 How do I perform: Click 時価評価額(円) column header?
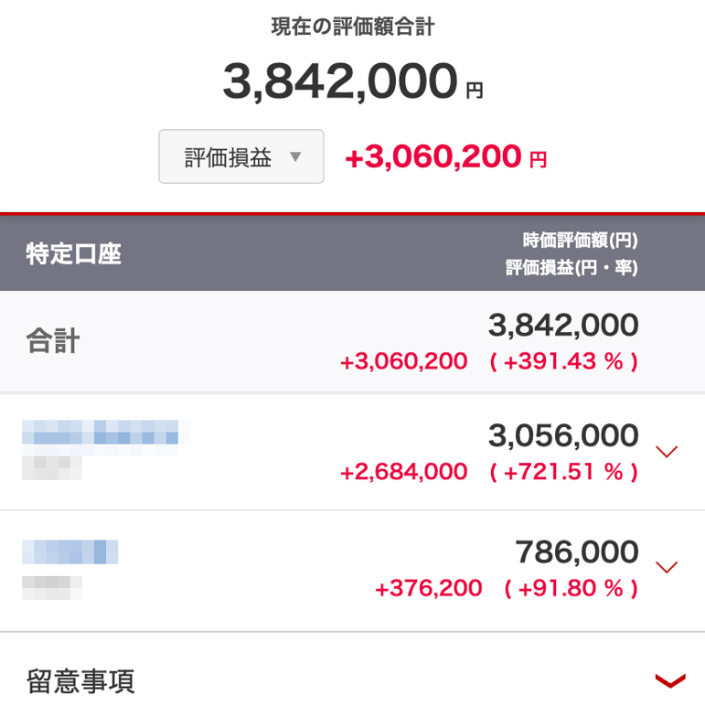click(580, 241)
